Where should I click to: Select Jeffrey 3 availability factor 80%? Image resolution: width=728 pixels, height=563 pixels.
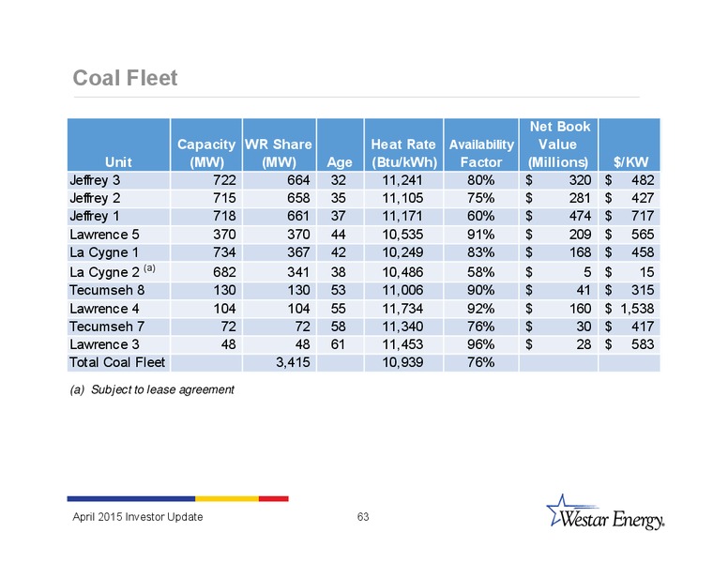pyautogui.click(x=481, y=180)
